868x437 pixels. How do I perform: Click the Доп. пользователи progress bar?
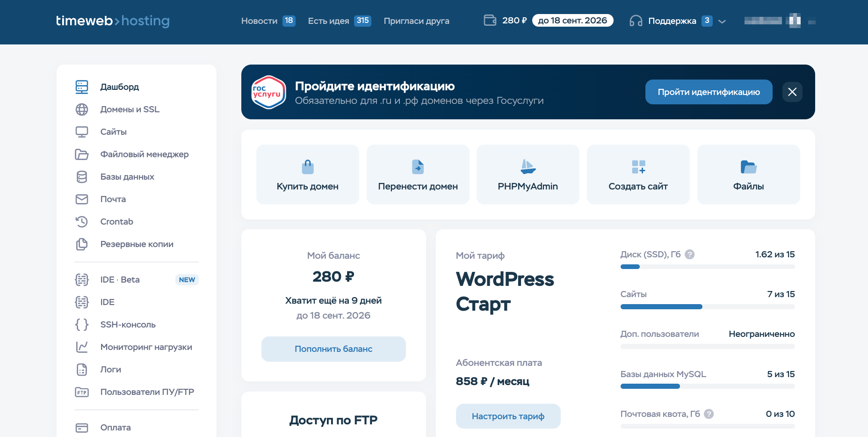(x=708, y=346)
